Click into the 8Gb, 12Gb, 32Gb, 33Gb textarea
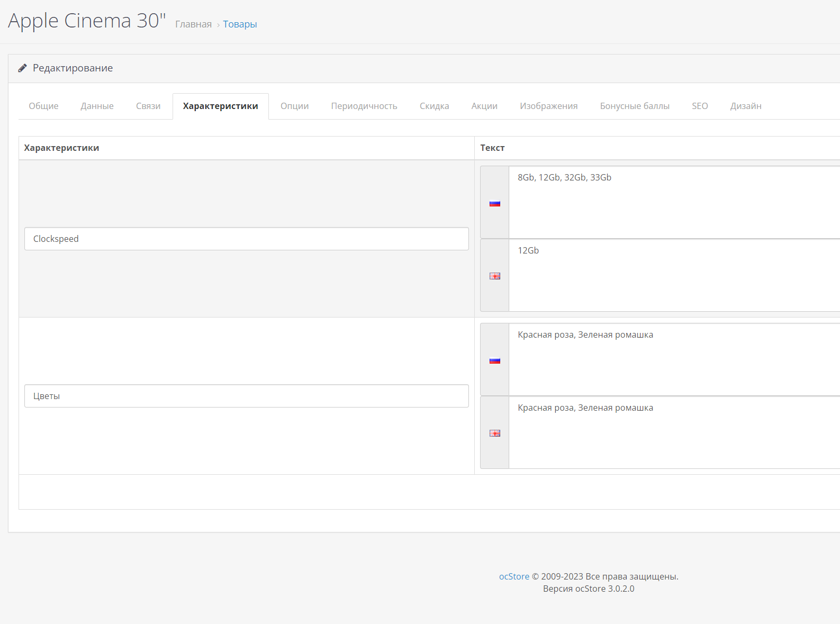The image size is (840, 624). tap(674, 202)
